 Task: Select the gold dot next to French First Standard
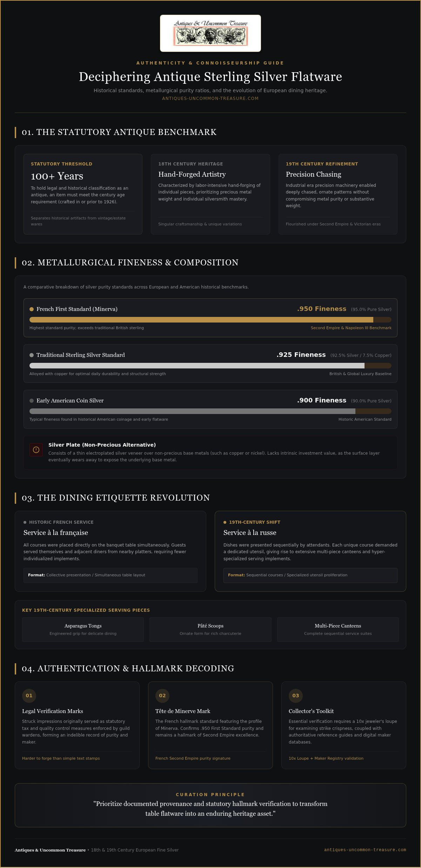[x=32, y=309]
